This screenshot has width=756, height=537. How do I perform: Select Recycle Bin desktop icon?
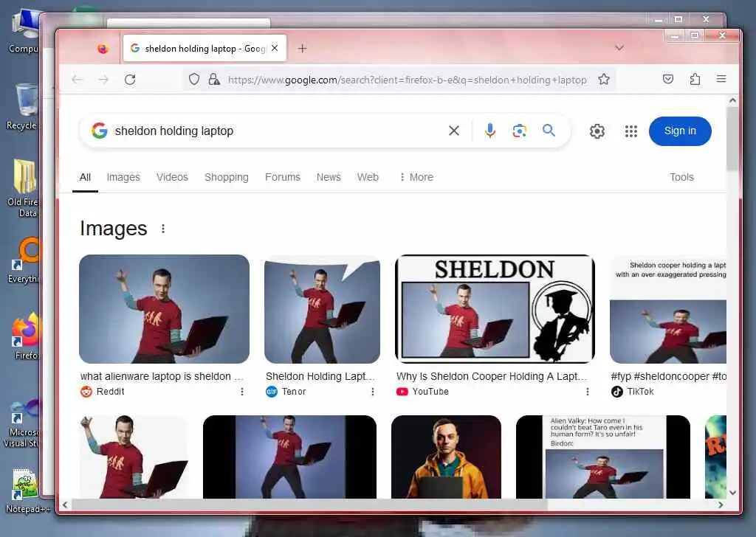tap(22, 107)
